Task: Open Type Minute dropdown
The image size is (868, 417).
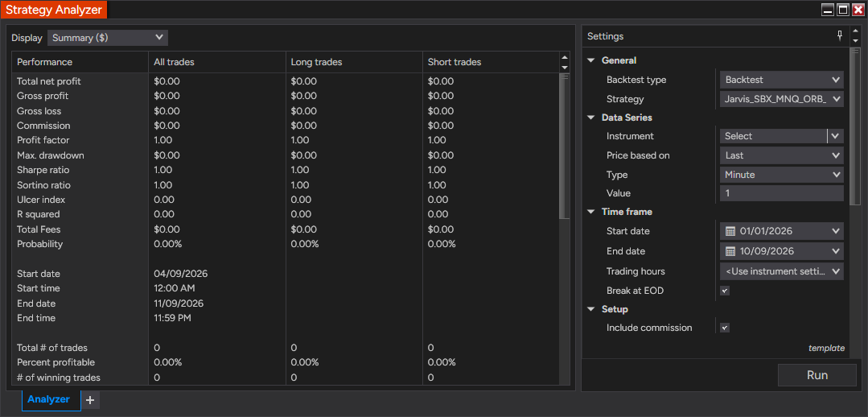Action: click(782, 175)
